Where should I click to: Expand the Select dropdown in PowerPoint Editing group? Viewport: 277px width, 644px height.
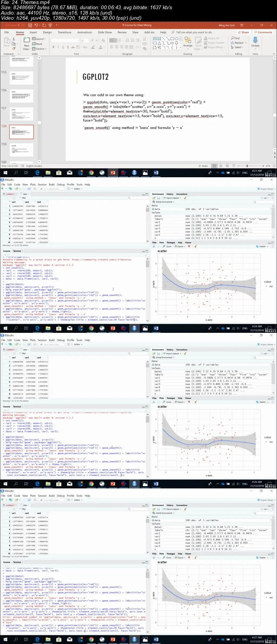pos(237,47)
